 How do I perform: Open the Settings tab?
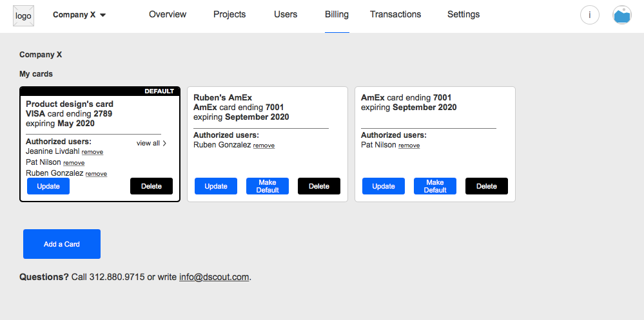tap(463, 15)
